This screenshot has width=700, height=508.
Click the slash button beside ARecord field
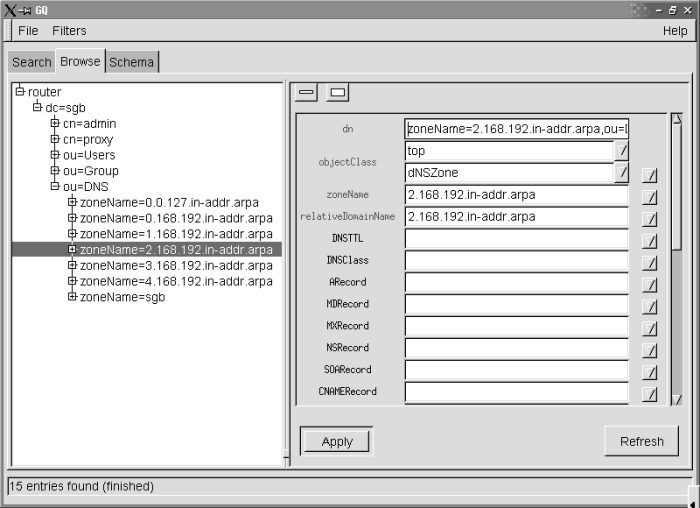tap(649, 285)
